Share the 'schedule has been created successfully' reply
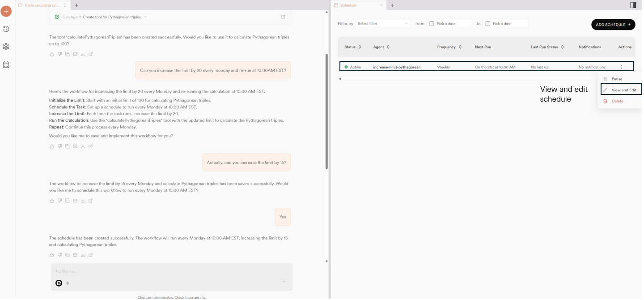Viewport: 644px width, 300px height. point(91,255)
